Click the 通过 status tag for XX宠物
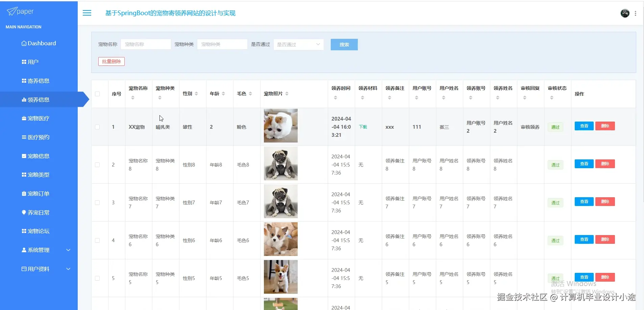644x310 pixels. pos(555,127)
